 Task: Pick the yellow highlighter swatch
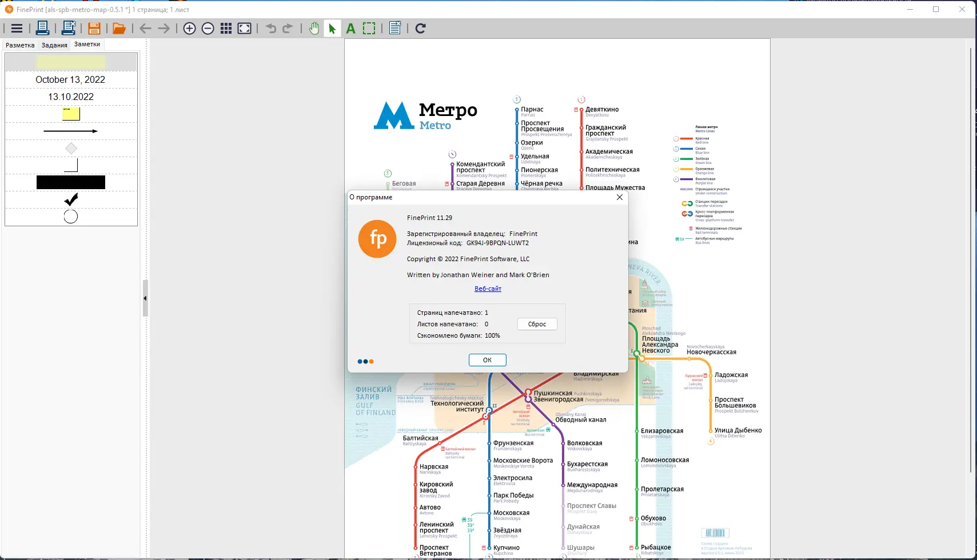(x=71, y=62)
